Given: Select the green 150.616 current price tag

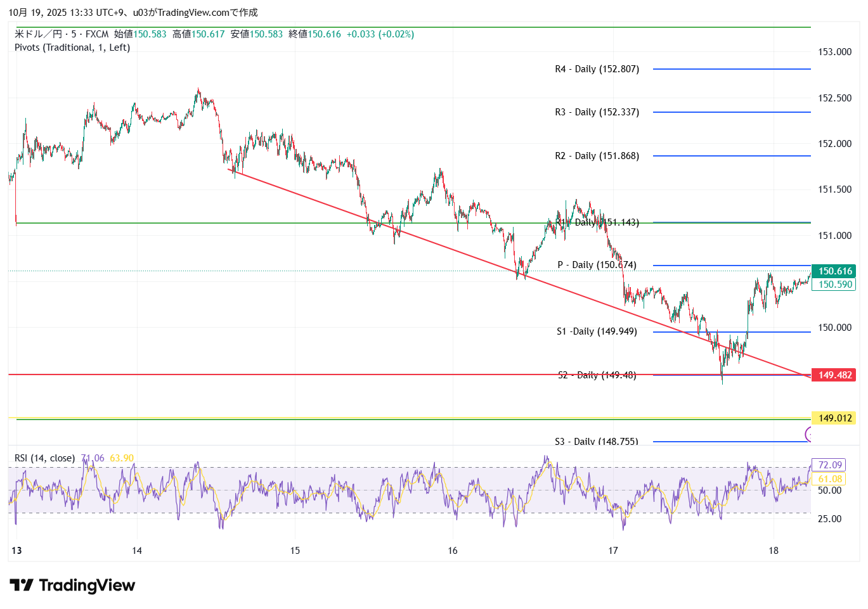Looking at the screenshot, I should point(834,271).
